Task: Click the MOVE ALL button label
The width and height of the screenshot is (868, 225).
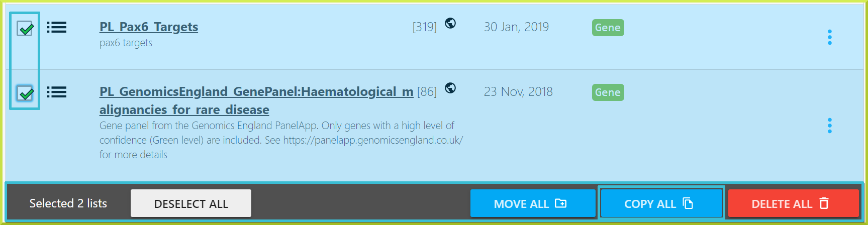Action: click(521, 204)
